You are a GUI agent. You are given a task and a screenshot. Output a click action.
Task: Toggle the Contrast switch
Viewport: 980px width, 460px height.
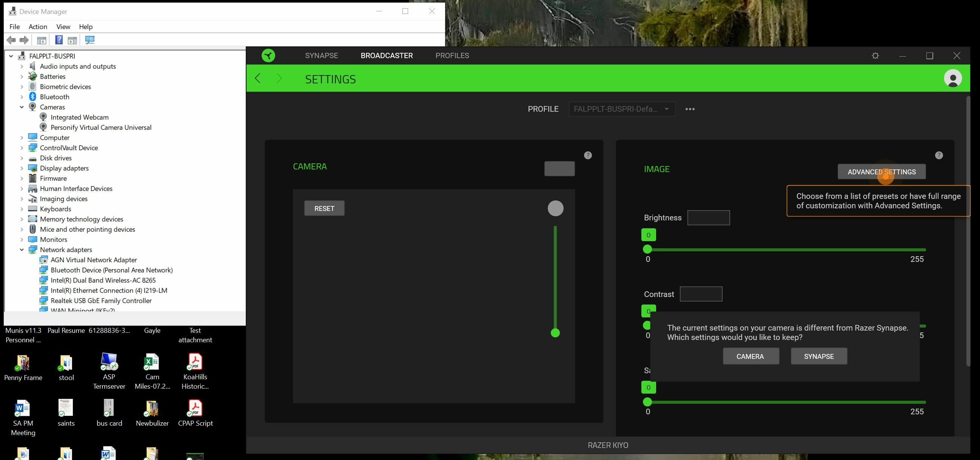click(701, 294)
